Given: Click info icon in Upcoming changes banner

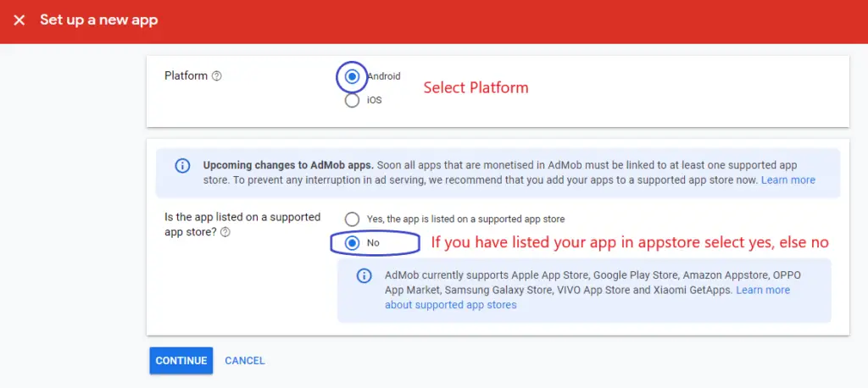Looking at the screenshot, I should coord(182,165).
